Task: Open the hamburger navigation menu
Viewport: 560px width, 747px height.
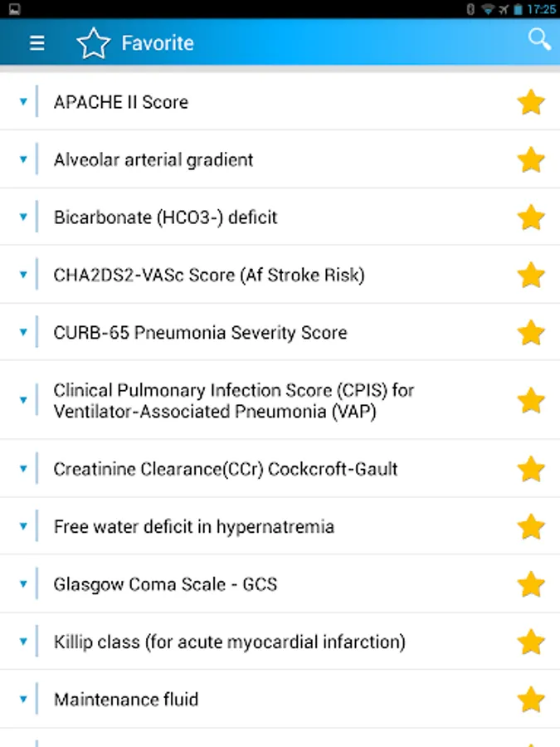Action: tap(37, 43)
